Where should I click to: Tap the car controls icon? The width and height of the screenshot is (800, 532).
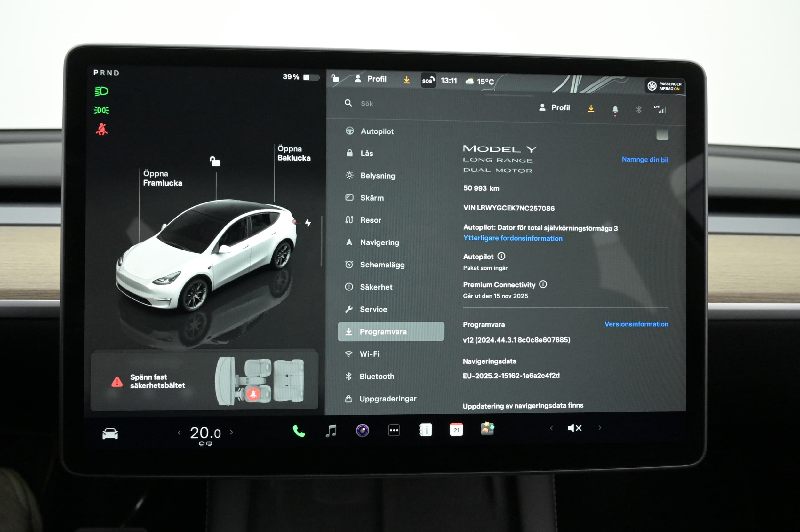pos(110,433)
